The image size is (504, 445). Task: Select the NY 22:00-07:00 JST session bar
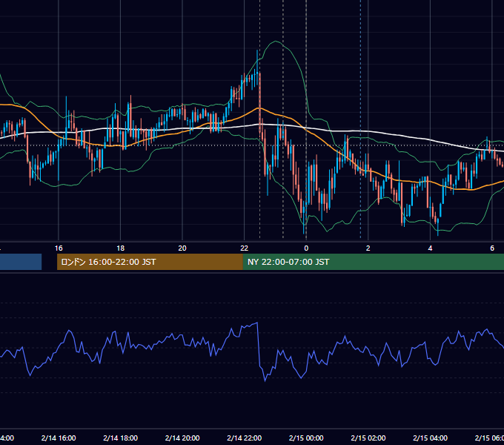373,262
